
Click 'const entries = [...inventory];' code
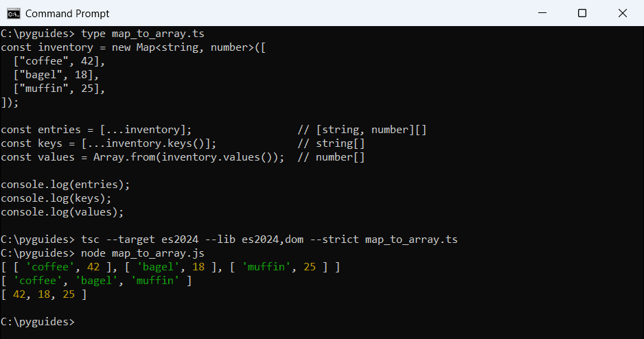click(96, 130)
